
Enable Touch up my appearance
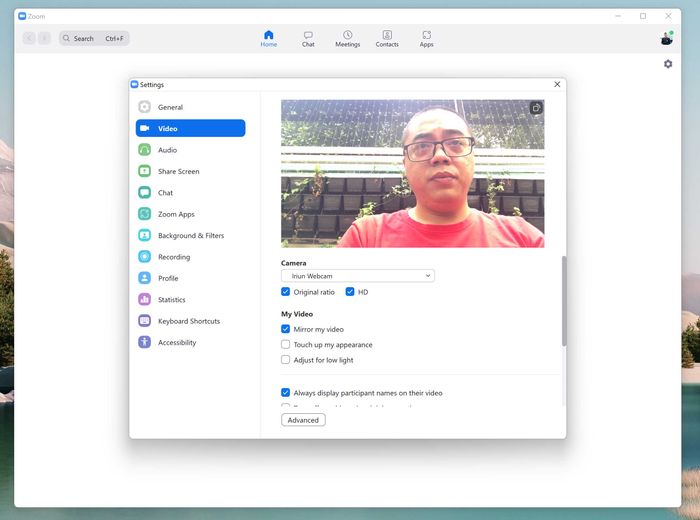click(286, 345)
